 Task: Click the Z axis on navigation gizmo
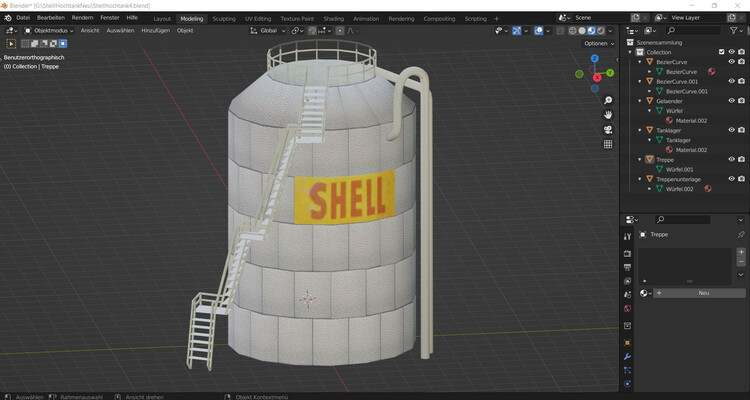click(x=595, y=58)
